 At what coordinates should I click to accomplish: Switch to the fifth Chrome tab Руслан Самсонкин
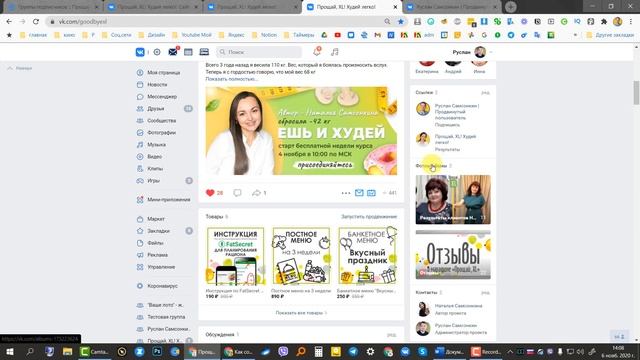452,7
